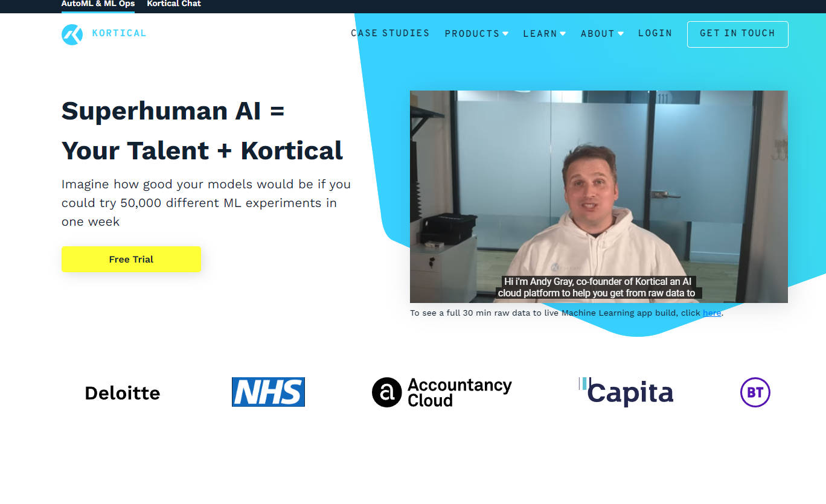Click the Capita logo

click(x=628, y=392)
